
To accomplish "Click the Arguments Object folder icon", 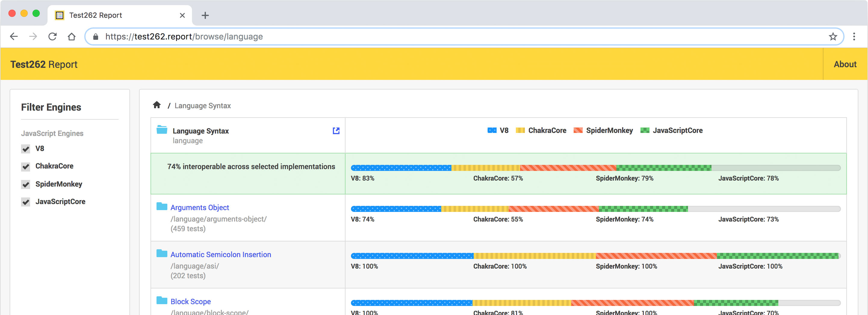I will (162, 206).
